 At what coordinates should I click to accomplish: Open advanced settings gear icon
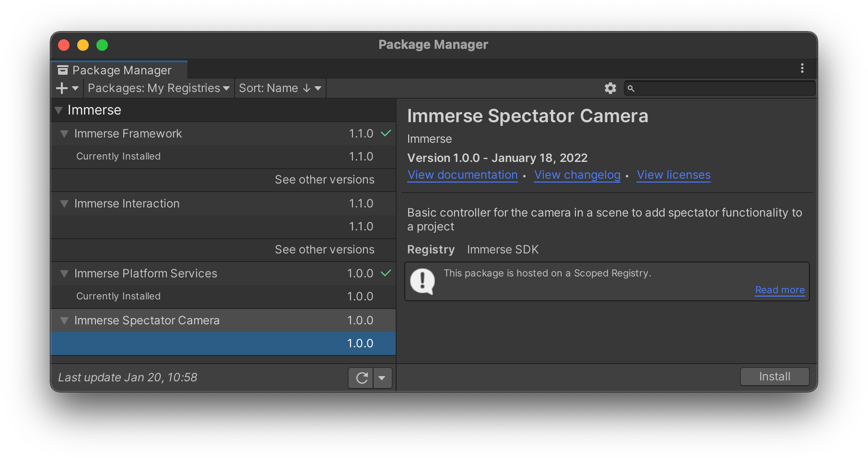point(610,88)
